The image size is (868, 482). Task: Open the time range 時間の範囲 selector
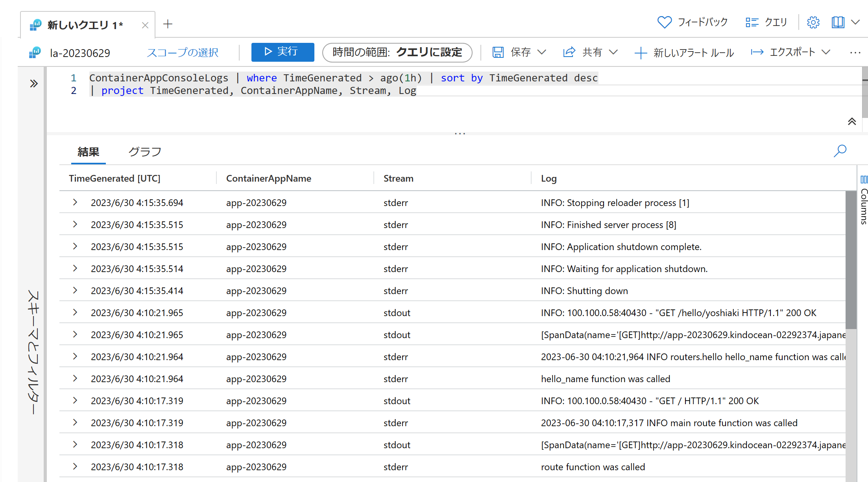pyautogui.click(x=397, y=52)
